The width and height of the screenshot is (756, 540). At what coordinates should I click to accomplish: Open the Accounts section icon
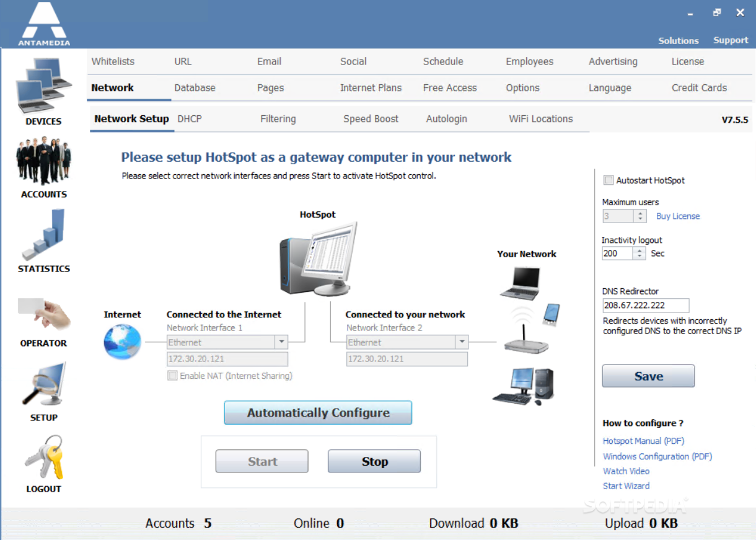pyautogui.click(x=44, y=162)
